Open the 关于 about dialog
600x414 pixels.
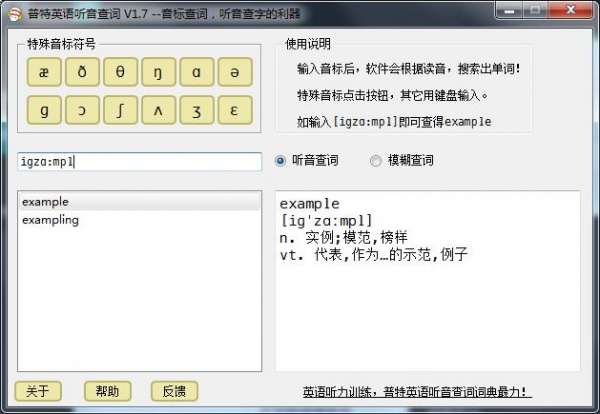38,391
